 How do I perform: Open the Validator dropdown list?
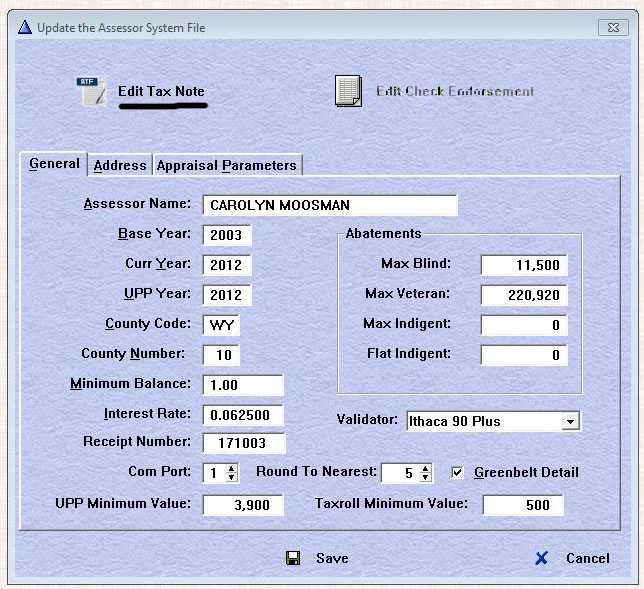(x=570, y=422)
